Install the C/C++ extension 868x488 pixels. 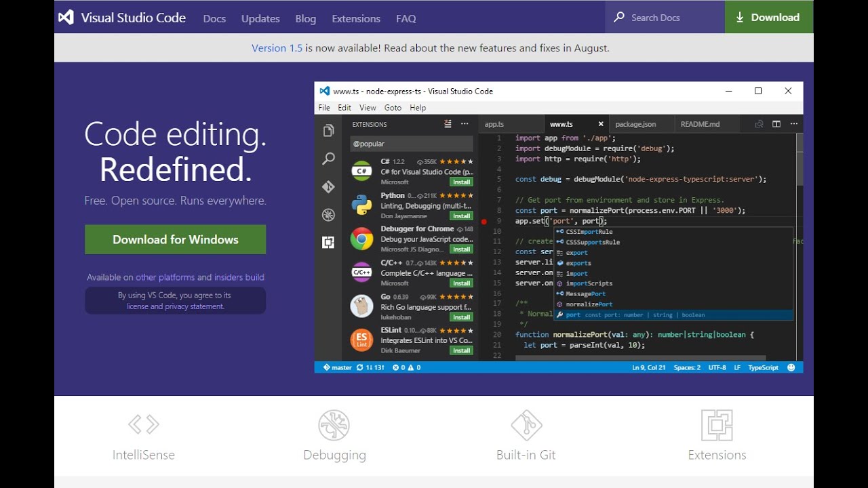pos(462,283)
